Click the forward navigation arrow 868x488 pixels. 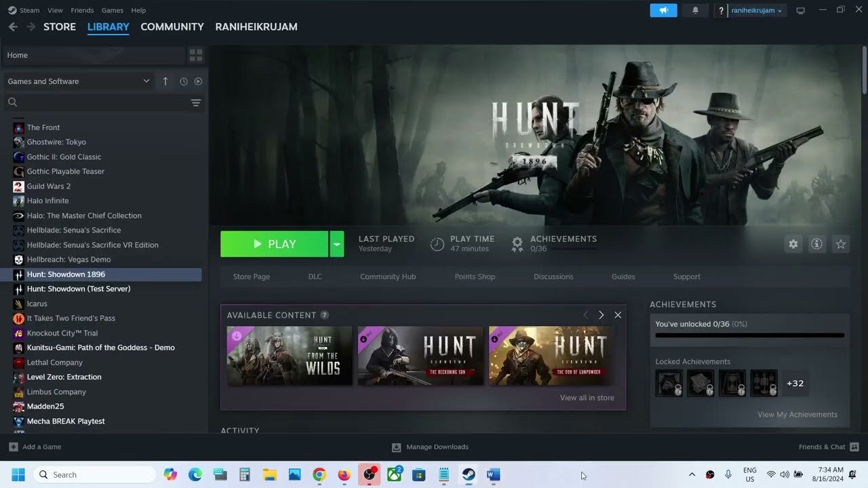pos(31,26)
